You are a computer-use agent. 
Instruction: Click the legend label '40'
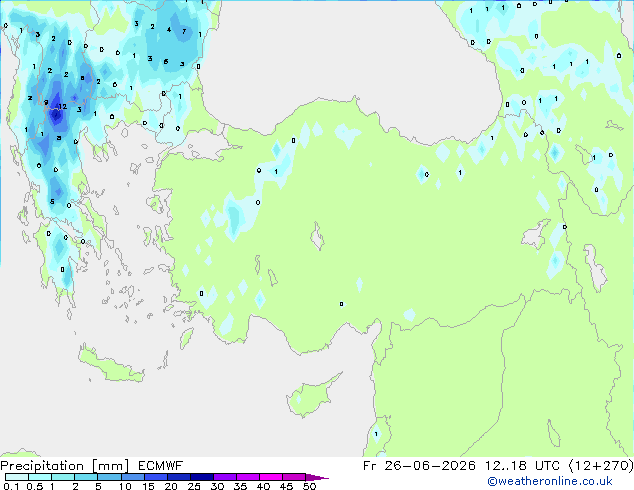coord(263,486)
